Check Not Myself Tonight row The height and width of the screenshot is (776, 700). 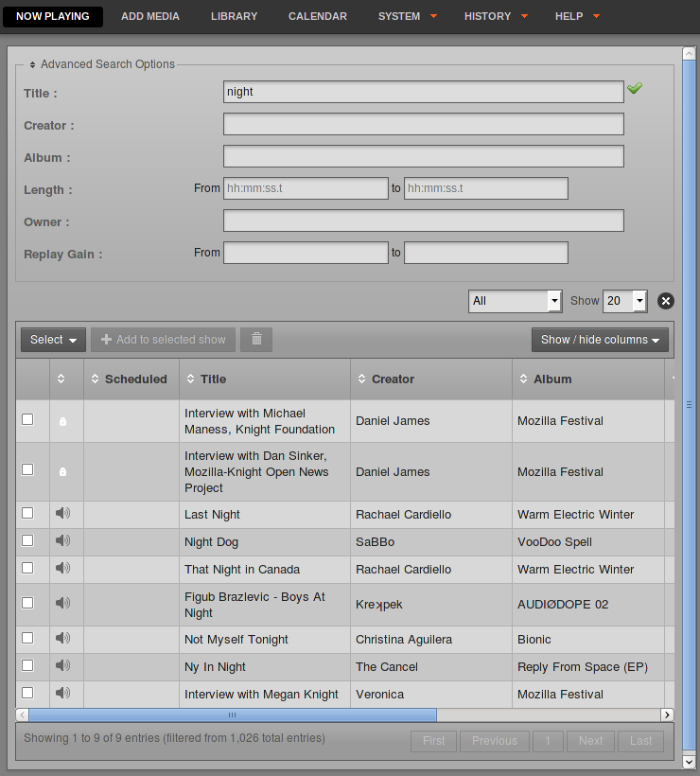(x=27, y=638)
